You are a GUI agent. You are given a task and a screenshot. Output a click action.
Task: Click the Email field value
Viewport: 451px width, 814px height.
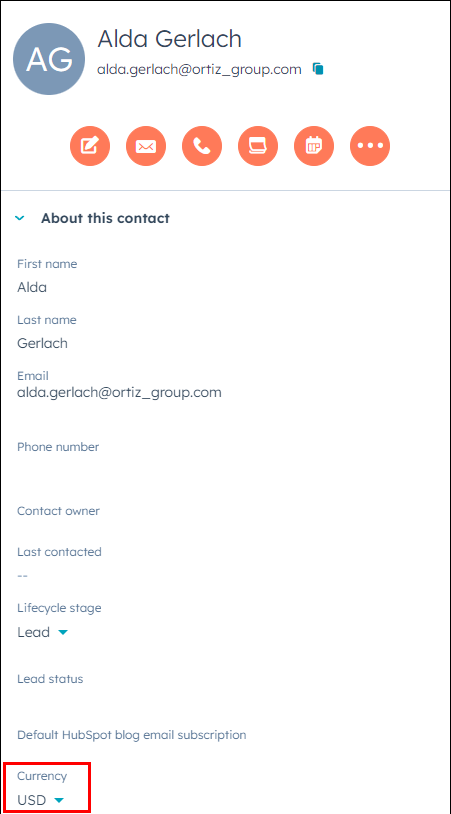tap(119, 392)
